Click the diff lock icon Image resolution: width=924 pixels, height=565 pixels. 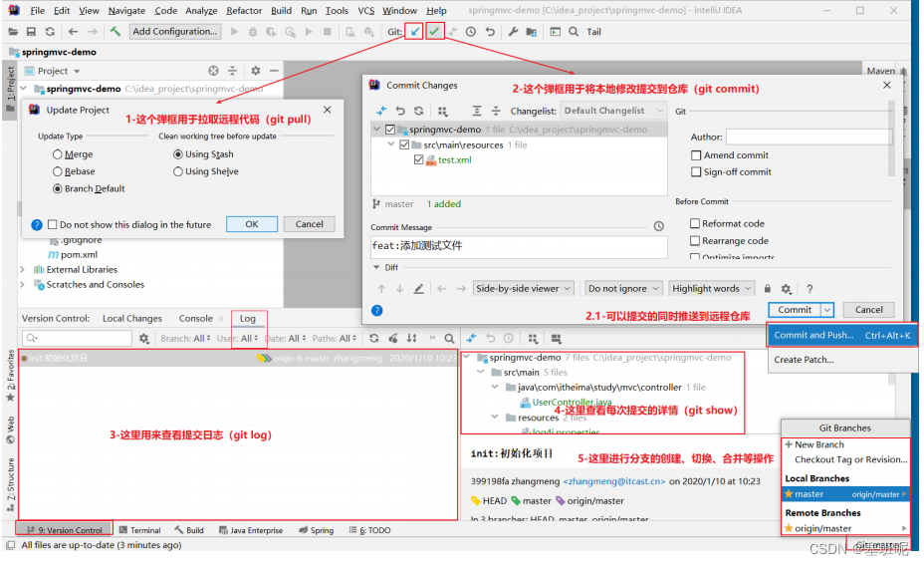(768, 289)
